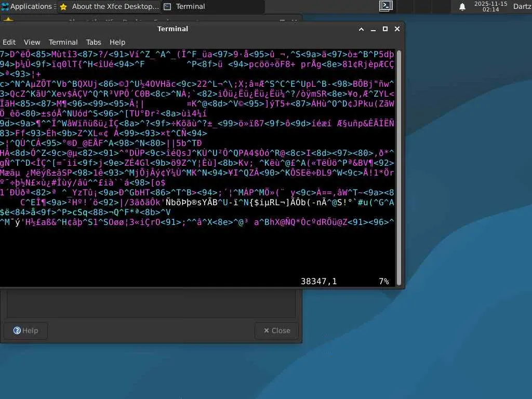The height and width of the screenshot is (399, 532).
Task: Maximize the Terminal window
Action: click(x=385, y=29)
